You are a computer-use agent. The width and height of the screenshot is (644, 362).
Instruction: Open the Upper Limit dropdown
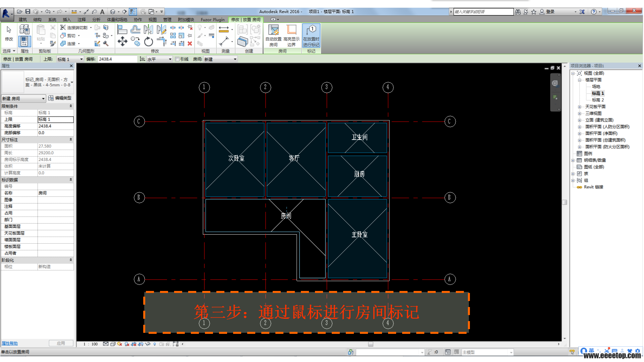pyautogui.click(x=70, y=59)
